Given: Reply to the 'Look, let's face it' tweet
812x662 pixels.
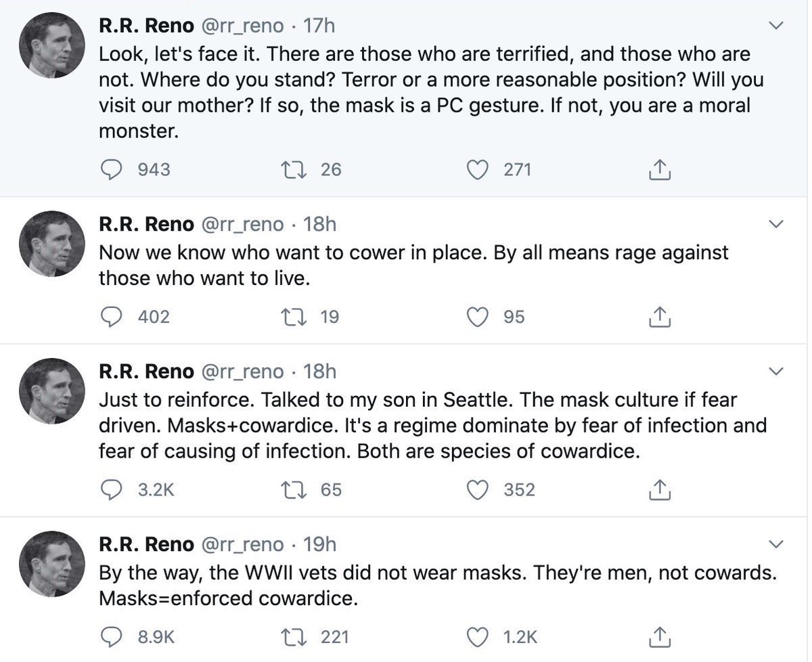Looking at the screenshot, I should tap(111, 170).
